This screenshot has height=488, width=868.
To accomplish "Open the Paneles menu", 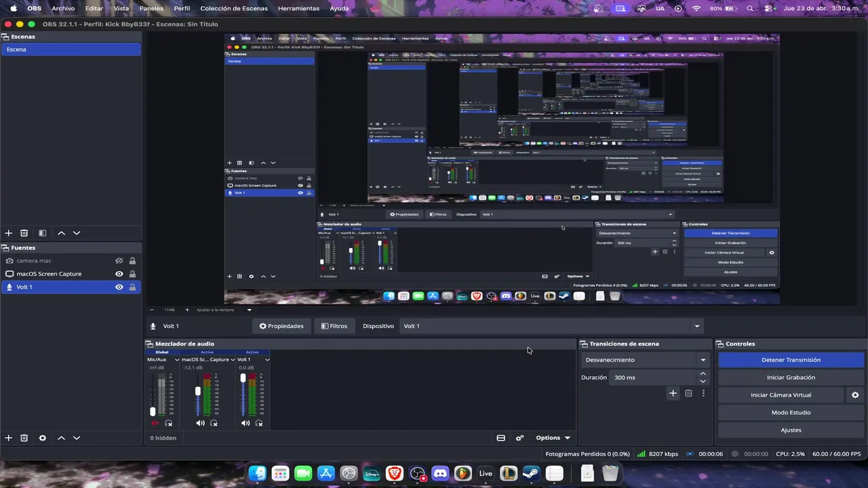I will (x=151, y=8).
